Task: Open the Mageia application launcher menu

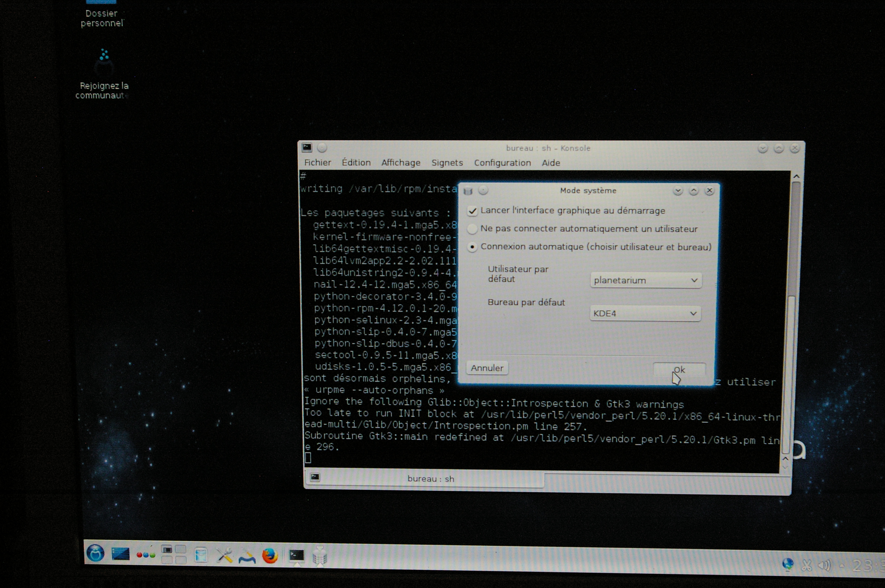Action: [x=95, y=553]
